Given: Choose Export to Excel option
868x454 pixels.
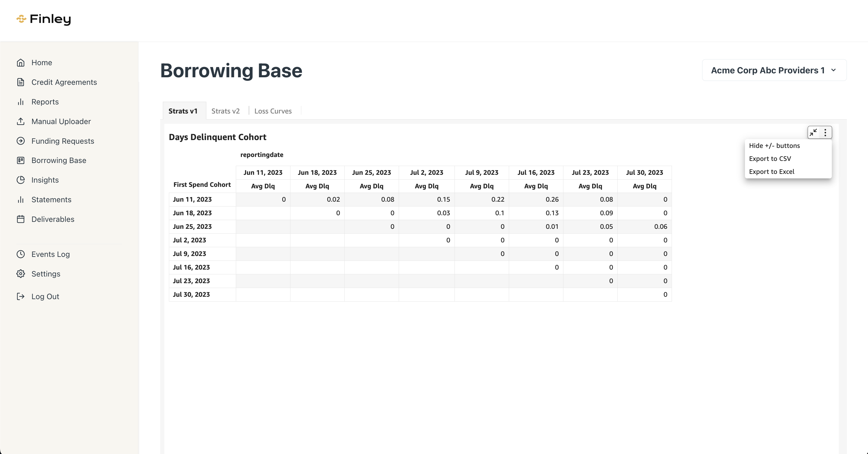Looking at the screenshot, I should [771, 172].
